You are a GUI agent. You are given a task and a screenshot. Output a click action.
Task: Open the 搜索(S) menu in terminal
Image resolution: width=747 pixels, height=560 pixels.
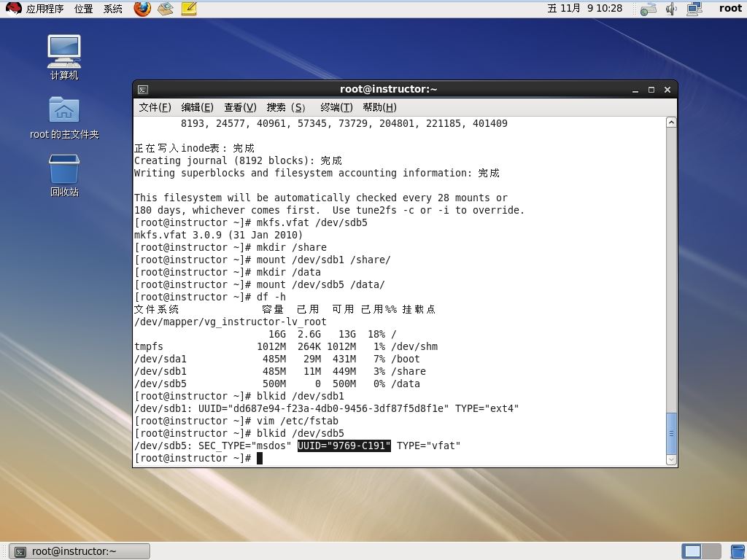click(x=286, y=107)
